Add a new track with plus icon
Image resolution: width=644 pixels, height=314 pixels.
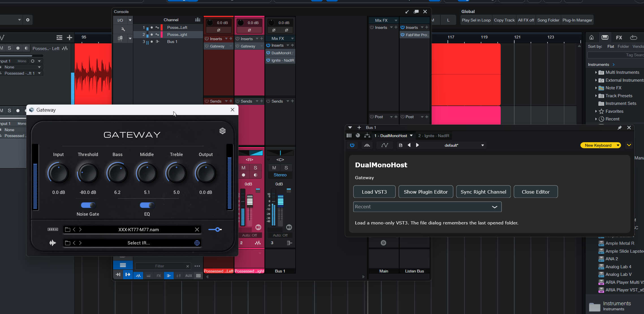[69, 38]
